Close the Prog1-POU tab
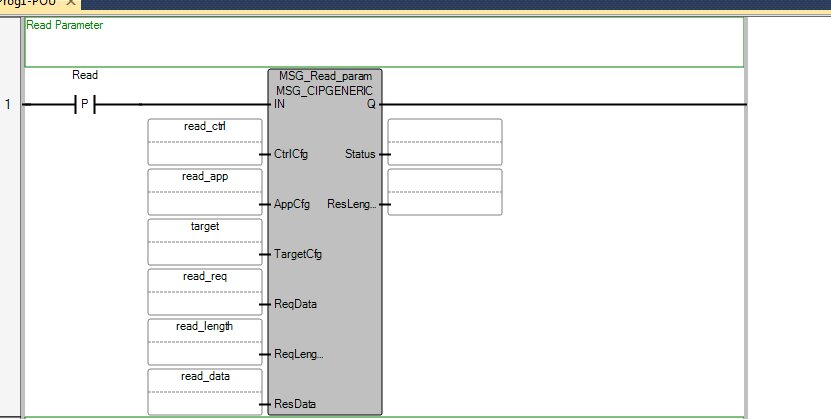831x419 pixels. [71, 3]
